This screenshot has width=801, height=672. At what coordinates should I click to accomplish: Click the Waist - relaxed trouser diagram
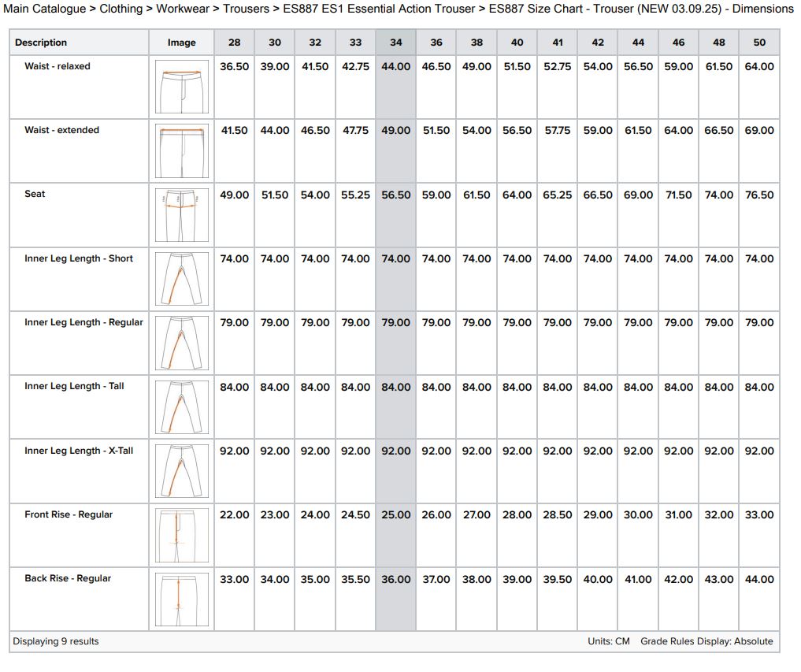181,87
